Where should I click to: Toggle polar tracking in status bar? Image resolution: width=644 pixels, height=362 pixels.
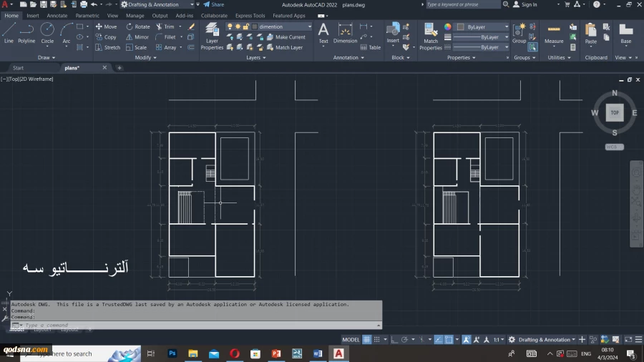(x=404, y=339)
